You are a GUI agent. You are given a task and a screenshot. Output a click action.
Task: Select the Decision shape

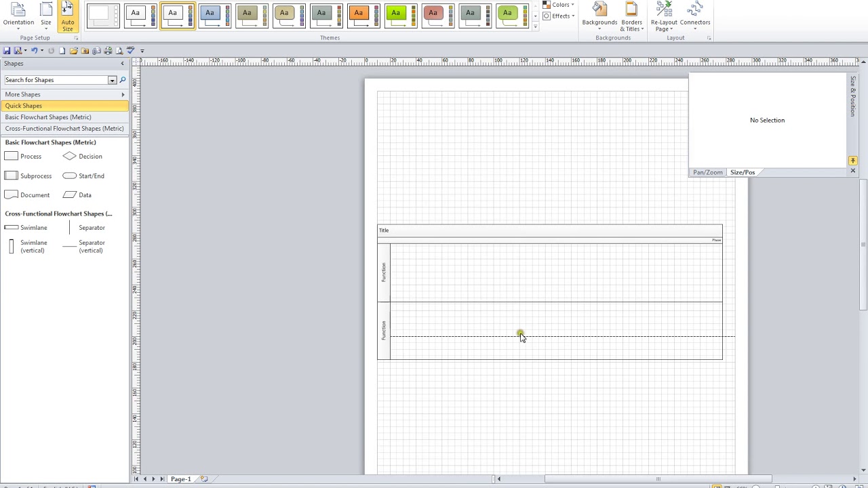pyautogui.click(x=83, y=157)
